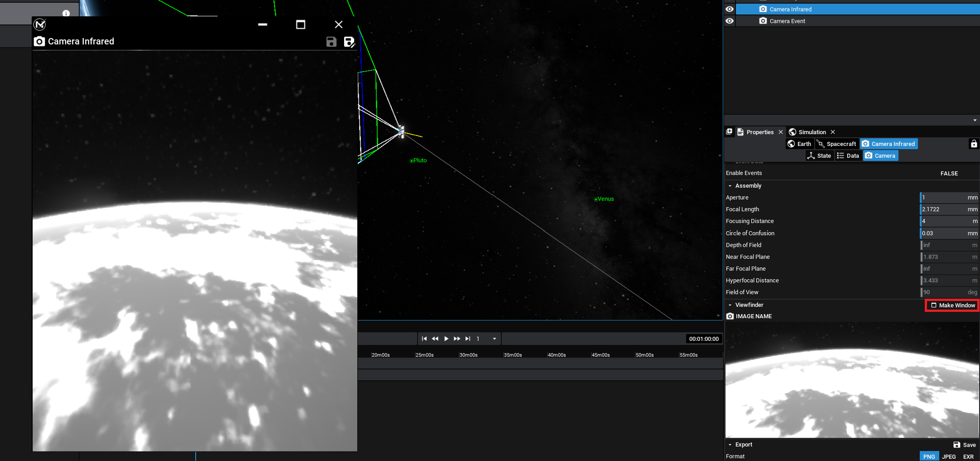The width and height of the screenshot is (980, 461).
Task: Click the fast forward playback icon
Action: point(457,339)
